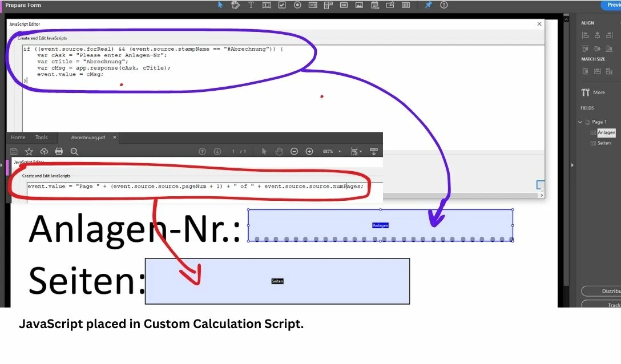Click the find text magnifier icon

pyautogui.click(x=74, y=151)
